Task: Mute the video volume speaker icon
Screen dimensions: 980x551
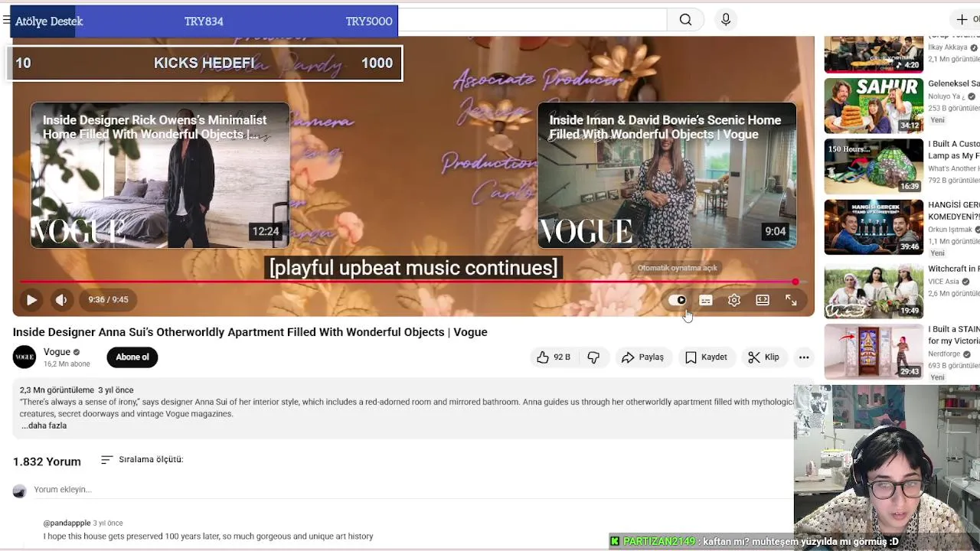Action: click(x=61, y=300)
